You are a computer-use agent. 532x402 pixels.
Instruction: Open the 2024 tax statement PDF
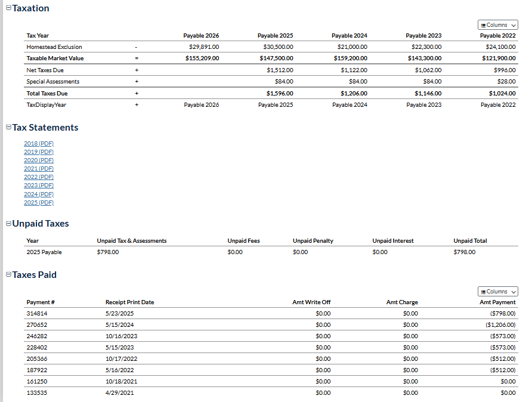point(39,194)
